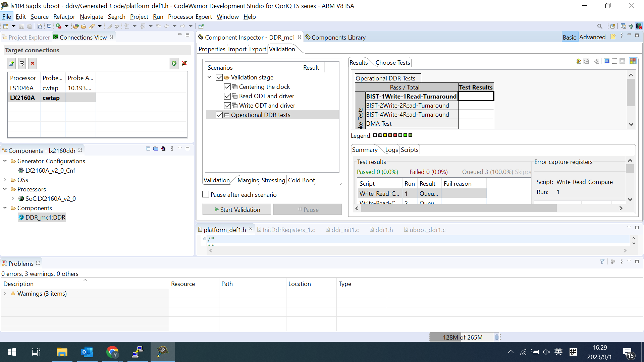Enable Pause after each scenario
Viewport: 644px width, 362px height.
[205, 194]
